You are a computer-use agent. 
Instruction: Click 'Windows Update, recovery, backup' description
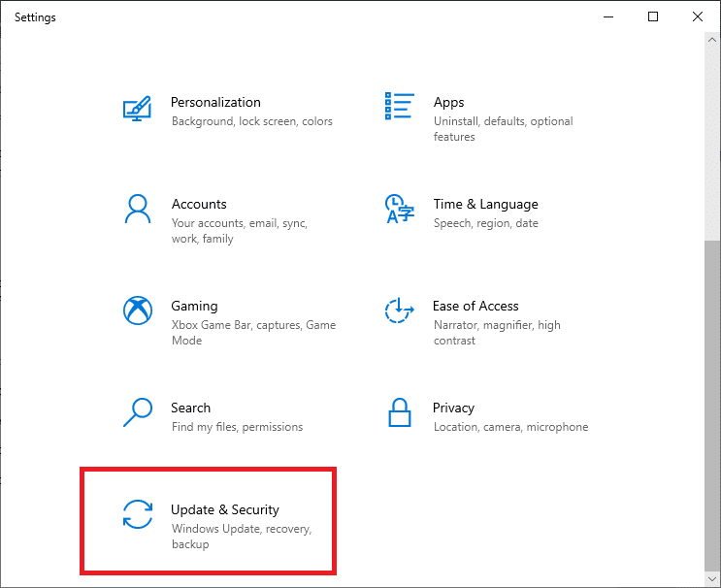(242, 536)
